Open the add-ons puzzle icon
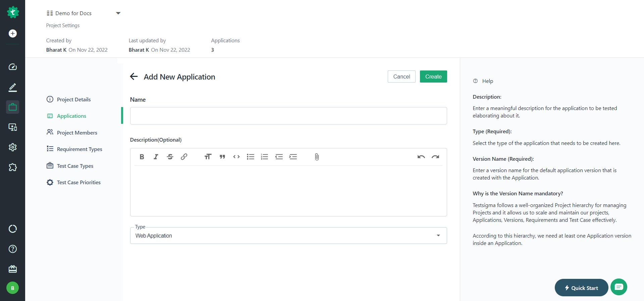The height and width of the screenshot is (301, 644). click(13, 167)
